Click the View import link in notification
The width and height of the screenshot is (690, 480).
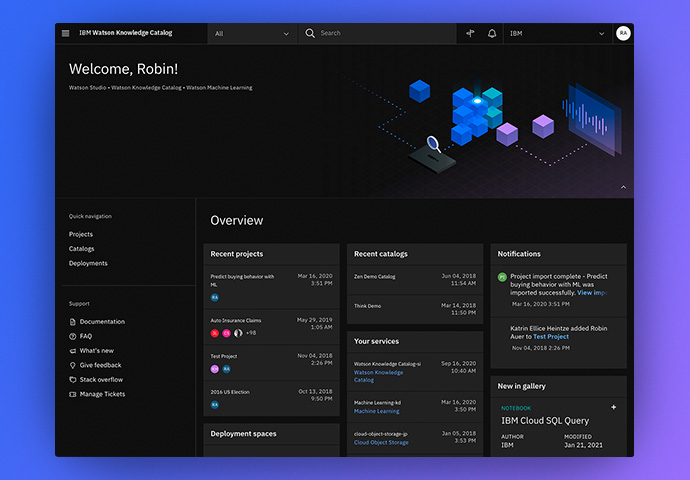(592, 293)
